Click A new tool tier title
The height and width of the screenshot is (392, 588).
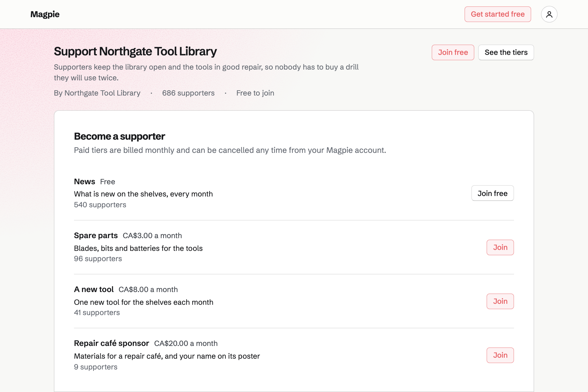[94, 290]
